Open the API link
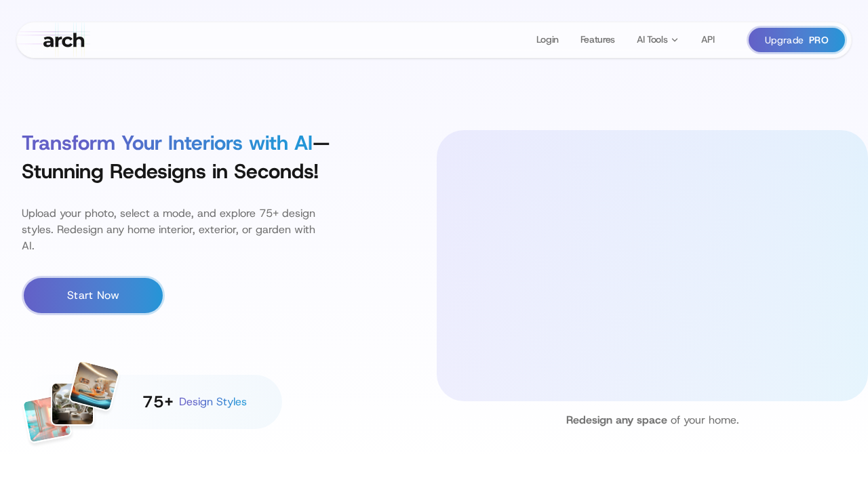This screenshot has width=868, height=488. pos(708,40)
